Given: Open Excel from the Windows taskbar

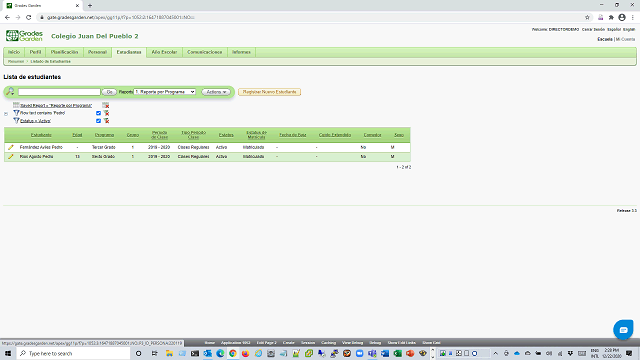Looking at the screenshot, I should click(x=397, y=353).
